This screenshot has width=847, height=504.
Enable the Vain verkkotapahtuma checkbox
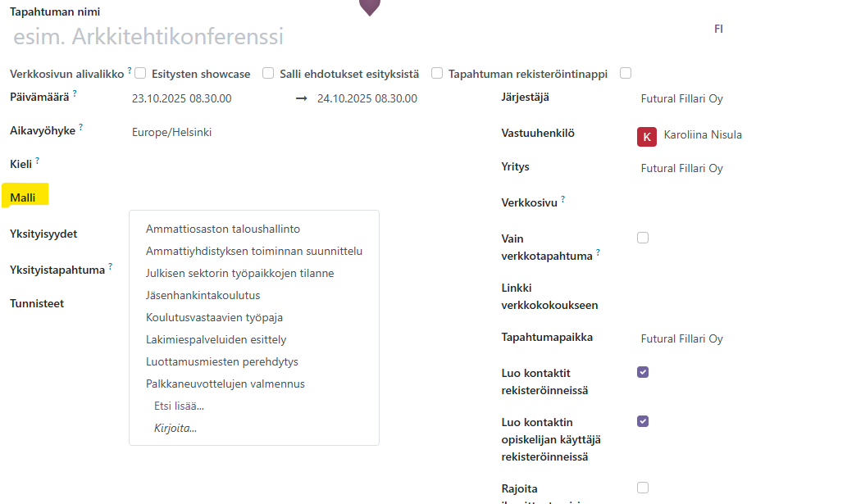[x=643, y=238]
